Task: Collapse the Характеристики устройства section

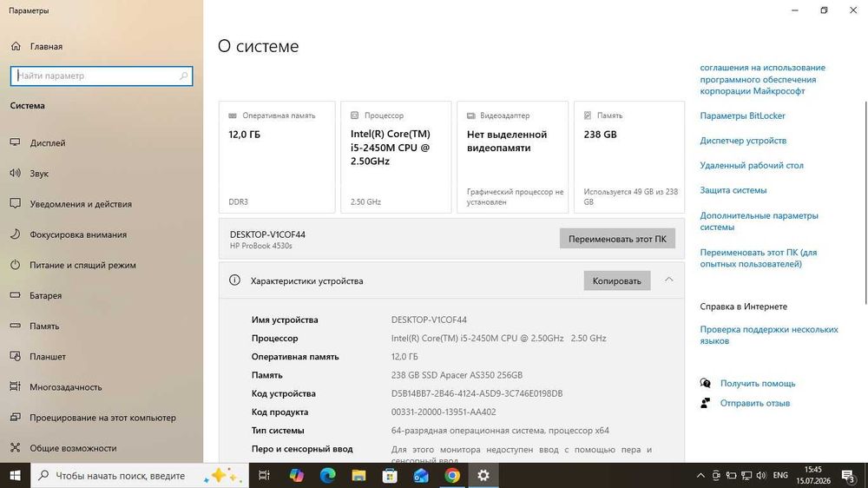Action: pyautogui.click(x=668, y=280)
